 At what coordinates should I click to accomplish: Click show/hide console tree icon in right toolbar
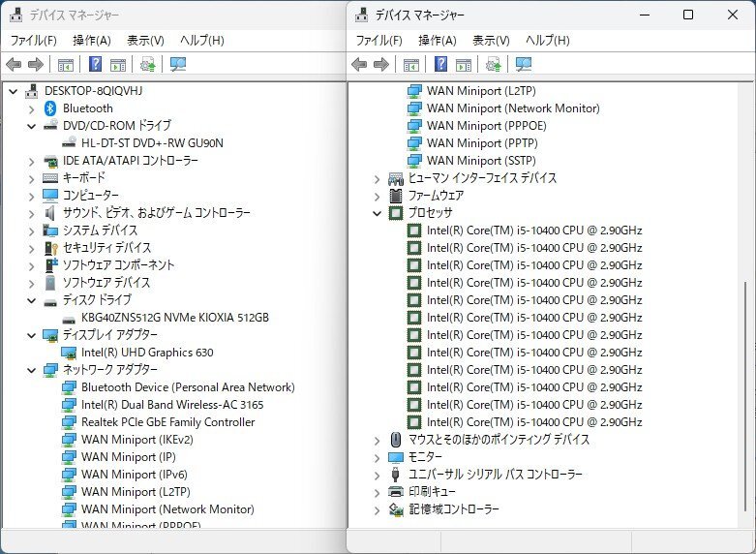(410, 65)
